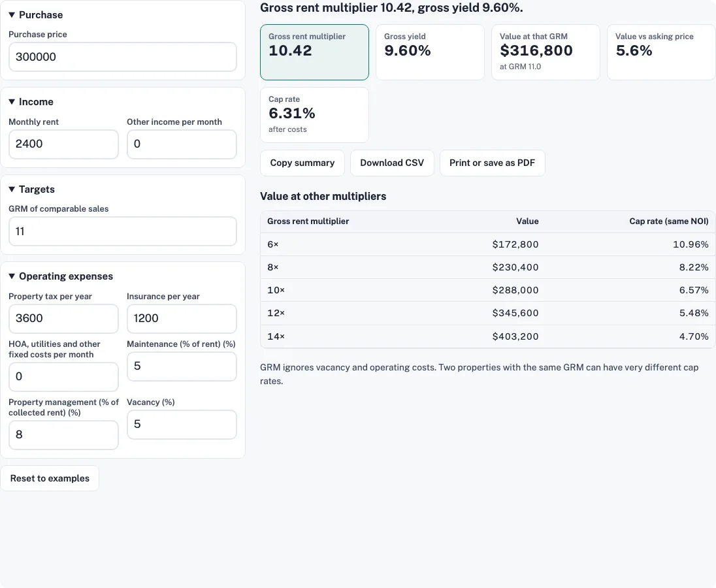Click the 12× multiplier row label
Image resolution: width=716 pixels, height=588 pixels.
click(276, 313)
